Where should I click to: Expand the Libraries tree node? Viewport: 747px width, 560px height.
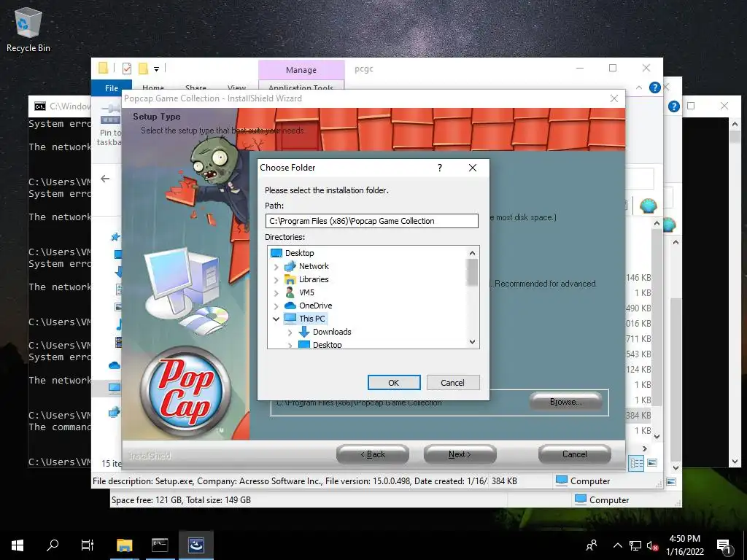pos(276,280)
